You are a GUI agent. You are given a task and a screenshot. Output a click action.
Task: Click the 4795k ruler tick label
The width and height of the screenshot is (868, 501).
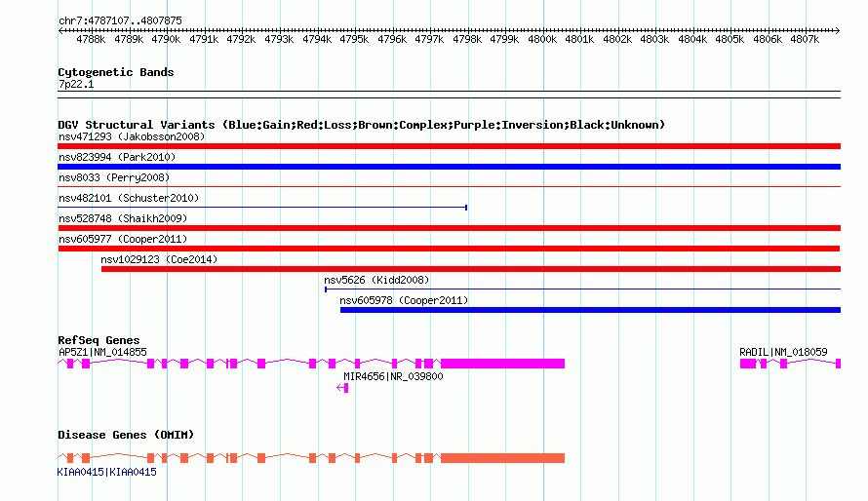tap(354, 39)
